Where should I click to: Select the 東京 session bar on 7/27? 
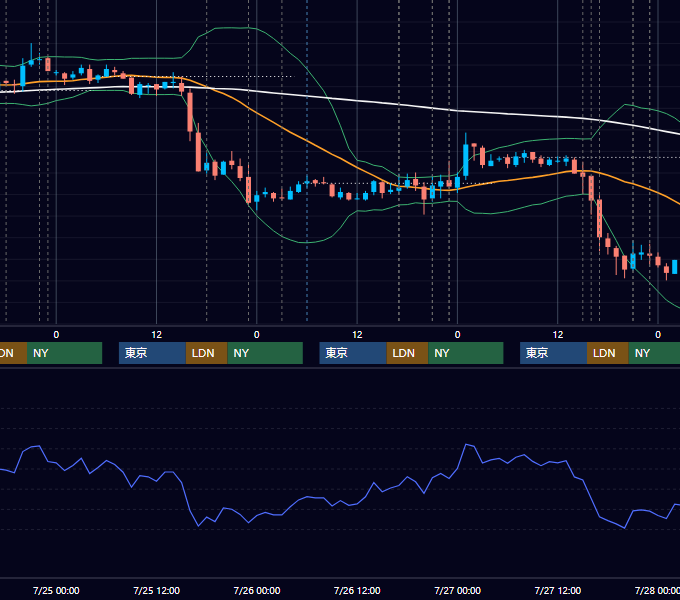(553, 353)
